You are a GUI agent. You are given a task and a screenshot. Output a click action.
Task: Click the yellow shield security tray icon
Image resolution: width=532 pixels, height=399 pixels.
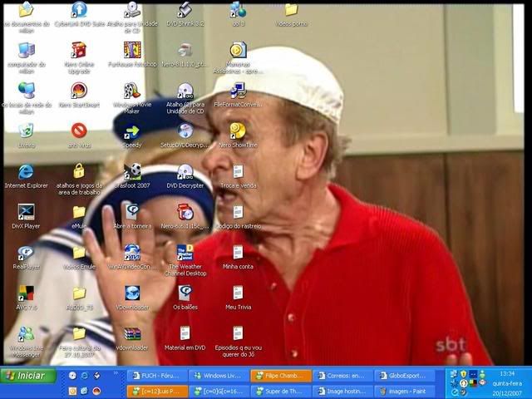(x=464, y=374)
